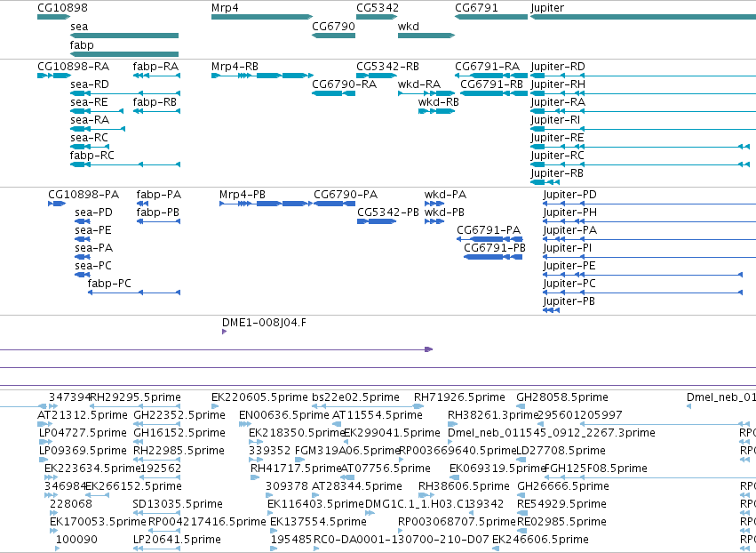Select the Mrp4-PB protein feature

267,204
